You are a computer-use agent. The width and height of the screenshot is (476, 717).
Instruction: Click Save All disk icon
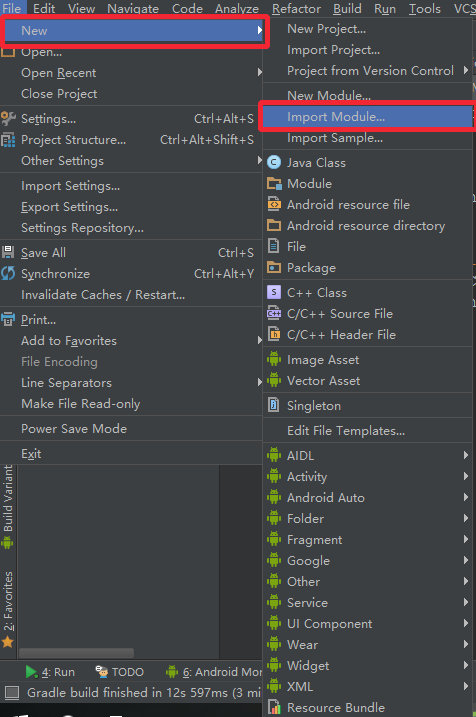[x=8, y=252]
